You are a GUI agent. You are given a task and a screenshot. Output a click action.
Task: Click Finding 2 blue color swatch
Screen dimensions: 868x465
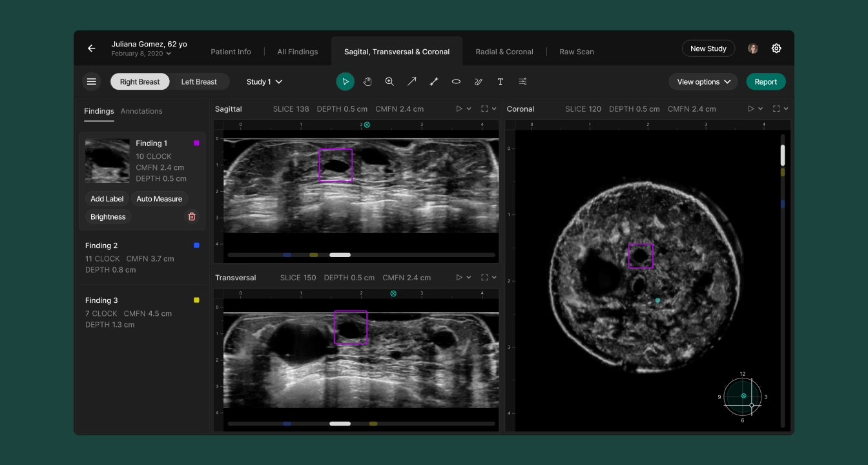click(x=196, y=245)
